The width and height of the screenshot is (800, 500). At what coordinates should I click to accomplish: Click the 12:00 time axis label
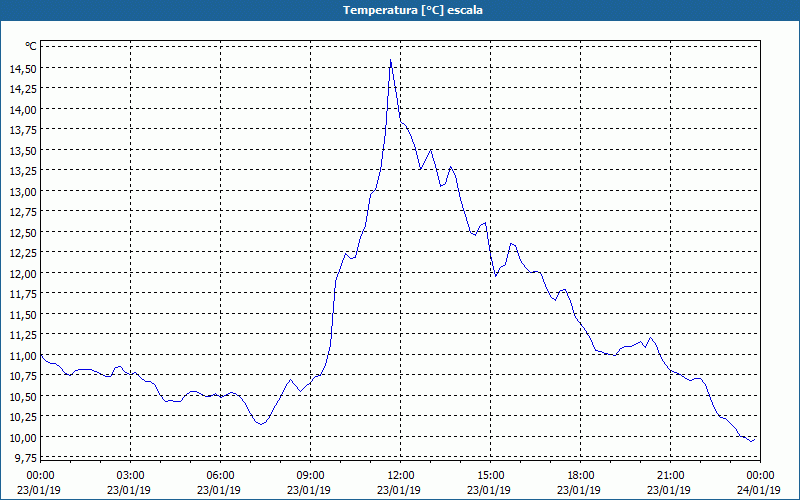401,476
